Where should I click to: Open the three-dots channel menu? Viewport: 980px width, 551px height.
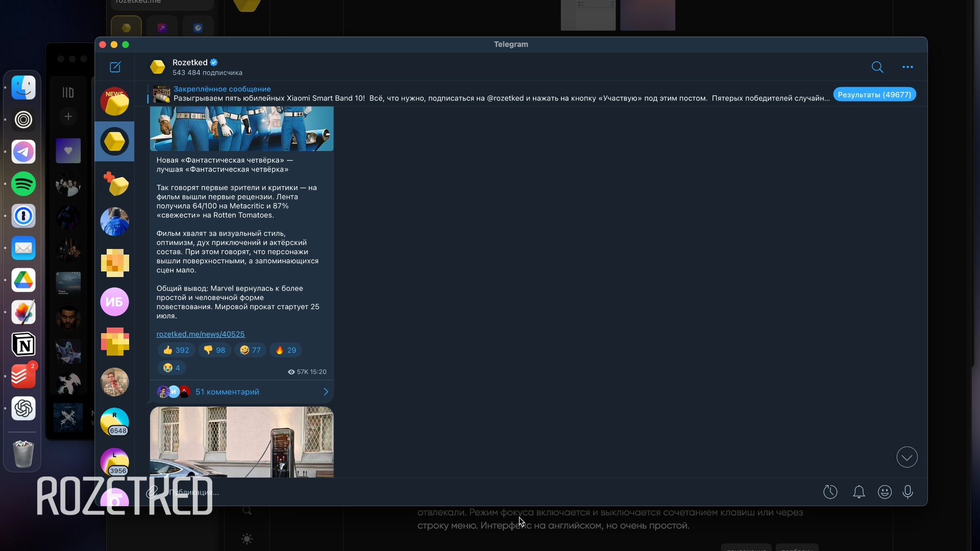tap(908, 67)
